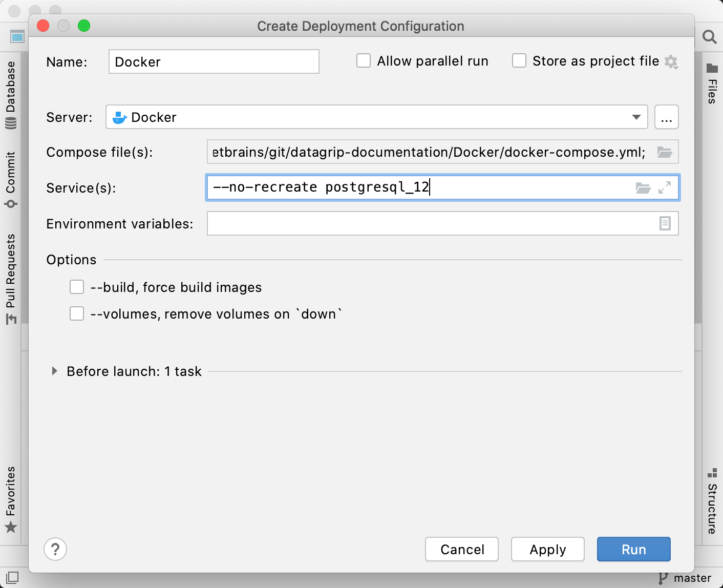723x588 pixels.
Task: Open the Favorites tool window
Action: click(10, 497)
